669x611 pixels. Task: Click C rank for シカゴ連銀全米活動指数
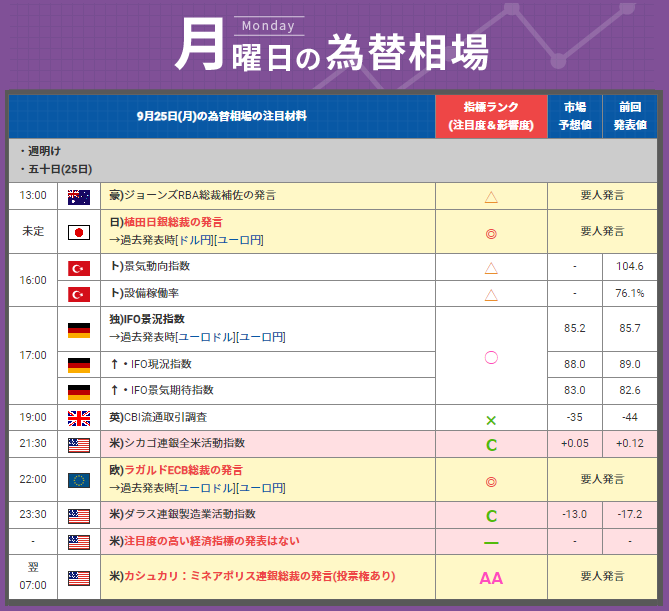tap(491, 445)
